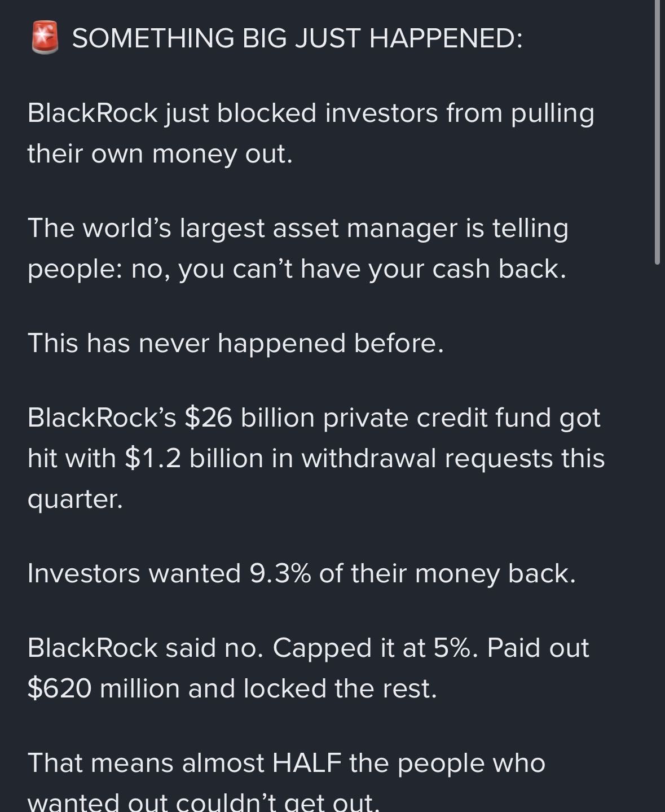The width and height of the screenshot is (665, 812).
Task: Click the 'SOMETHING BIG JUST HAPPENED:' headline
Action: click(x=297, y=38)
